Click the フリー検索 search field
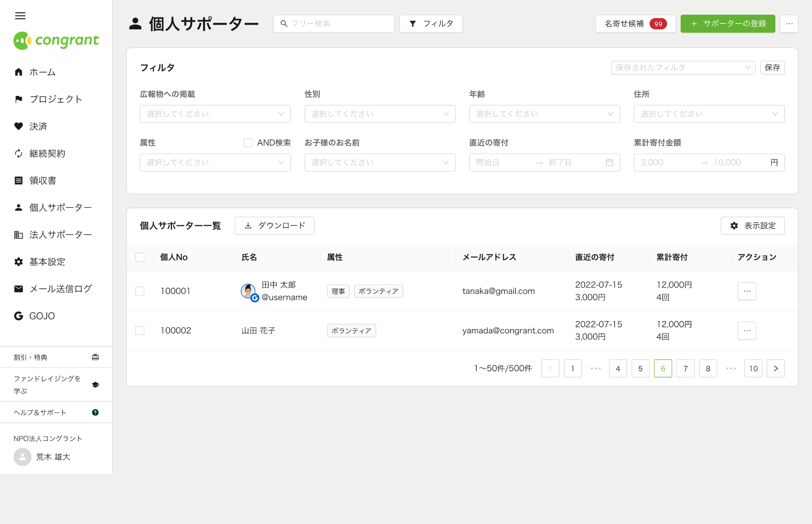 coord(333,24)
